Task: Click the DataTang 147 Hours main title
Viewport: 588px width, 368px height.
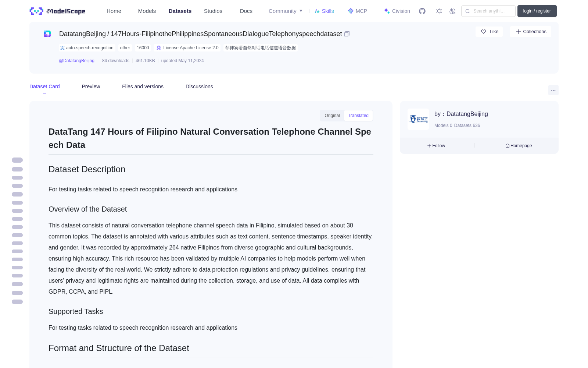Action: pyautogui.click(x=210, y=138)
